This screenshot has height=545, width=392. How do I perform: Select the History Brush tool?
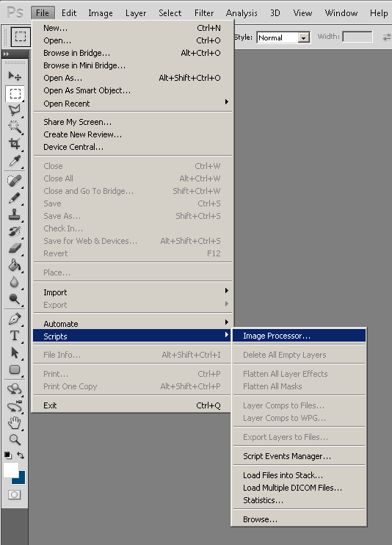15,231
